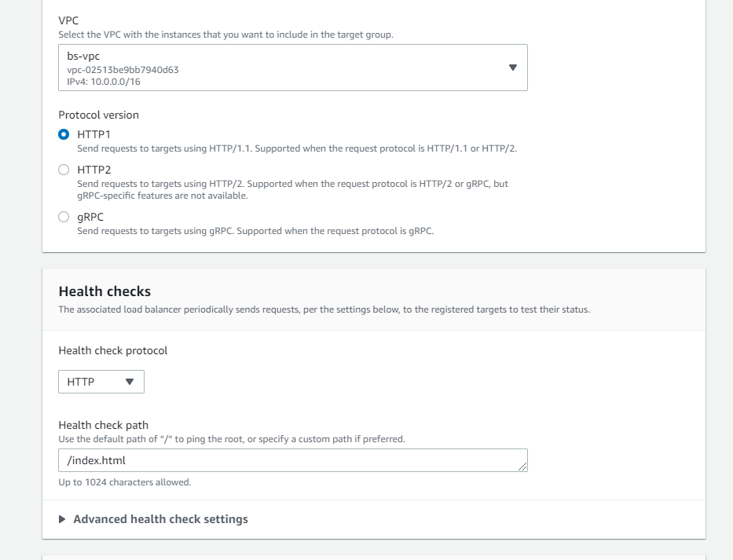This screenshot has width=733, height=560.
Task: Click the Health check path label
Action: point(103,425)
